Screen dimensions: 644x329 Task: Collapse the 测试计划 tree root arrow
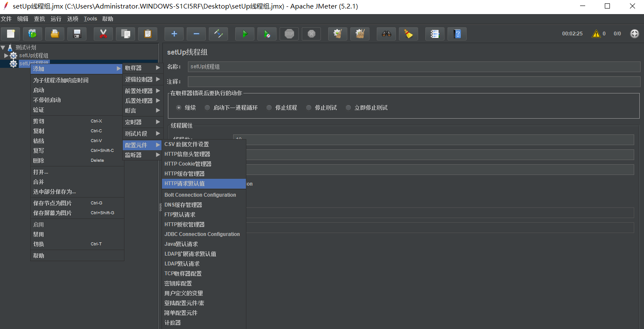point(3,47)
